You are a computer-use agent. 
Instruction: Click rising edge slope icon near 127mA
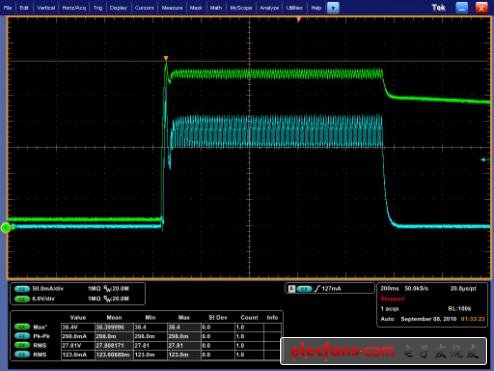[x=317, y=289]
